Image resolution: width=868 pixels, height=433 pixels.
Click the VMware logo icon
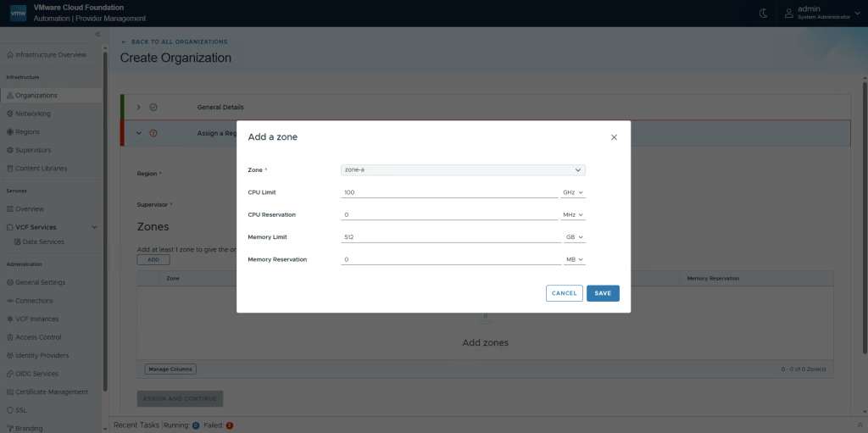tap(18, 13)
